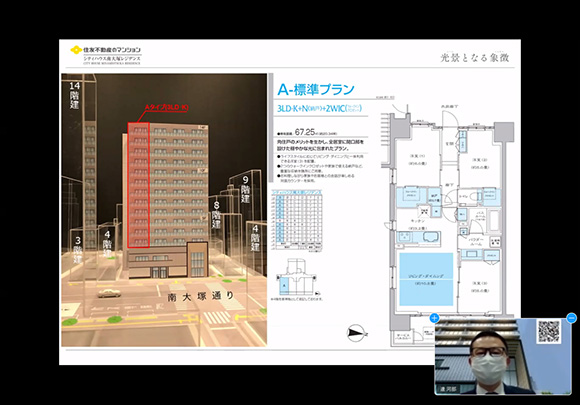Click the small unit position key plan
This screenshot has width=580, height=405.
click(298, 277)
